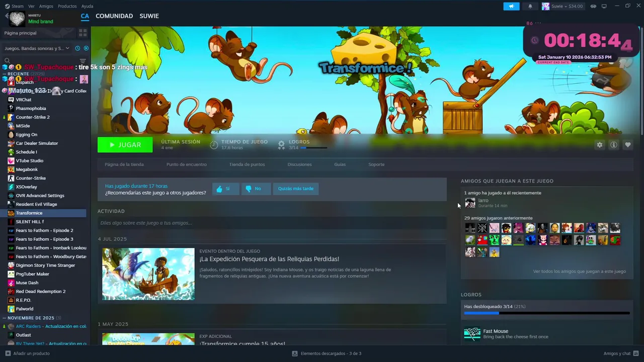
Task: Click the PngTuber Maker icon
Action: [x=11, y=274]
